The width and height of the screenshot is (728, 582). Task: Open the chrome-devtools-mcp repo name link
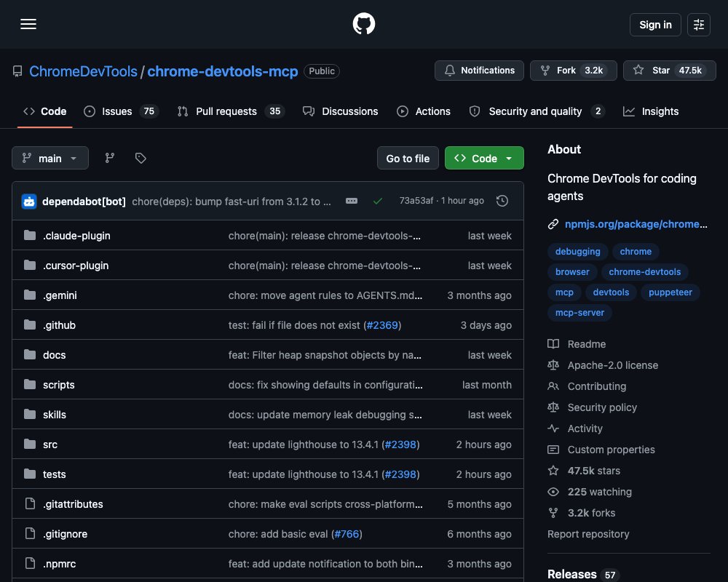coord(222,71)
